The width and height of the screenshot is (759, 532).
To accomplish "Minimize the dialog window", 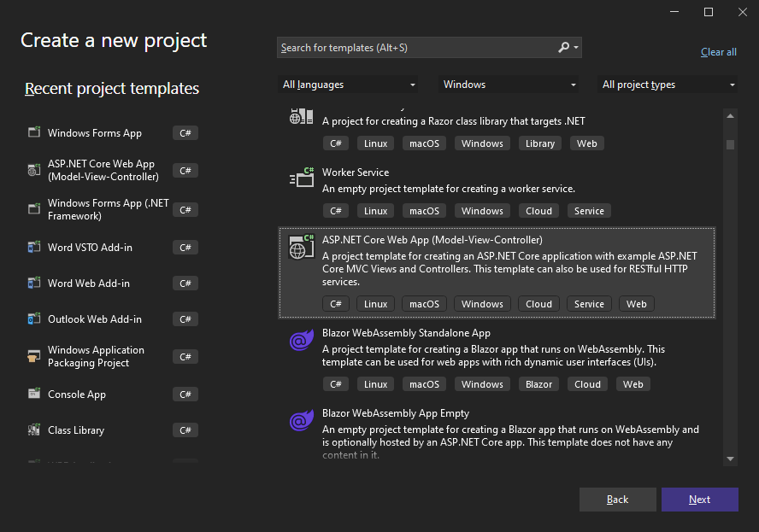I will coord(674,12).
